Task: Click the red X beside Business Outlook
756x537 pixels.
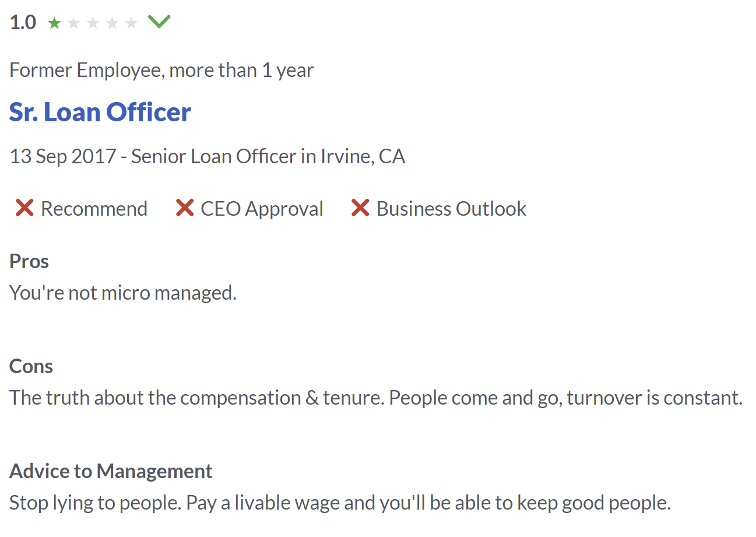Action: pos(360,208)
